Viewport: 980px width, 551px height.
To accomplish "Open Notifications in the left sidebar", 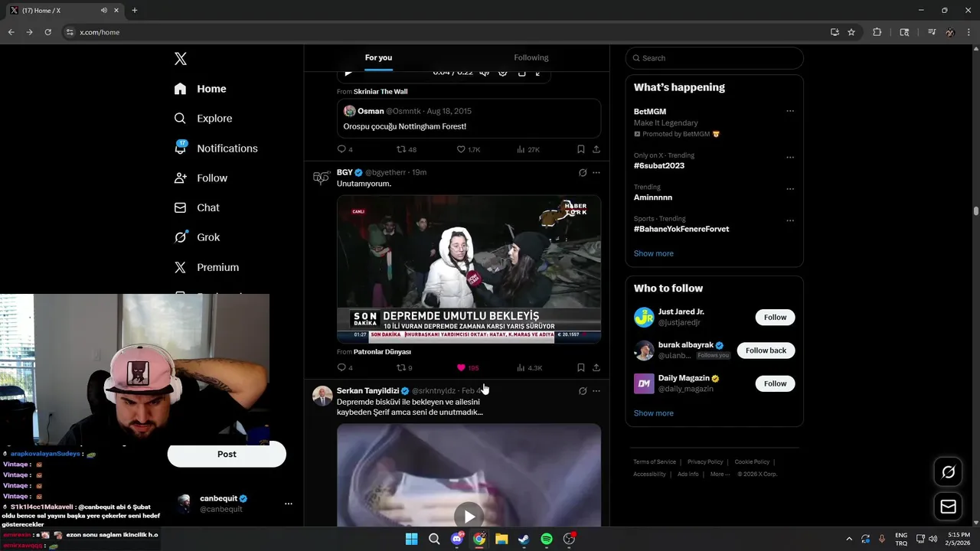I will coord(216,148).
